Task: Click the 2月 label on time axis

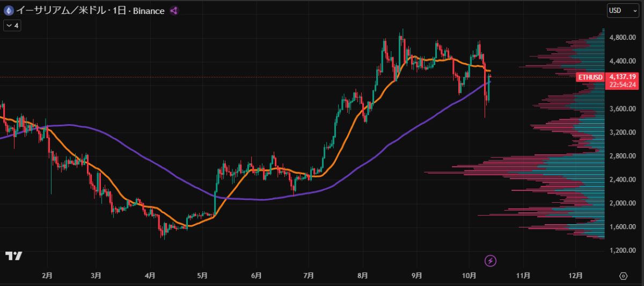Action: pos(47,276)
